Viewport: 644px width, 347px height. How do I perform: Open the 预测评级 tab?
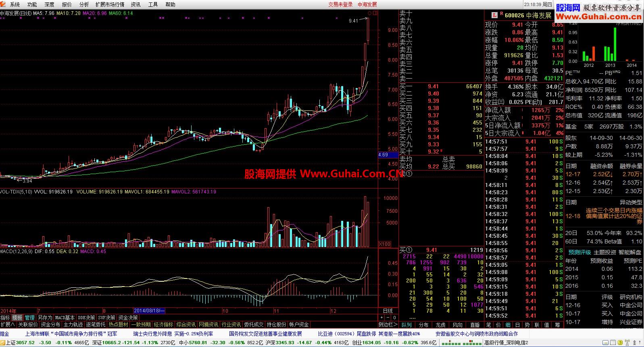579,252
